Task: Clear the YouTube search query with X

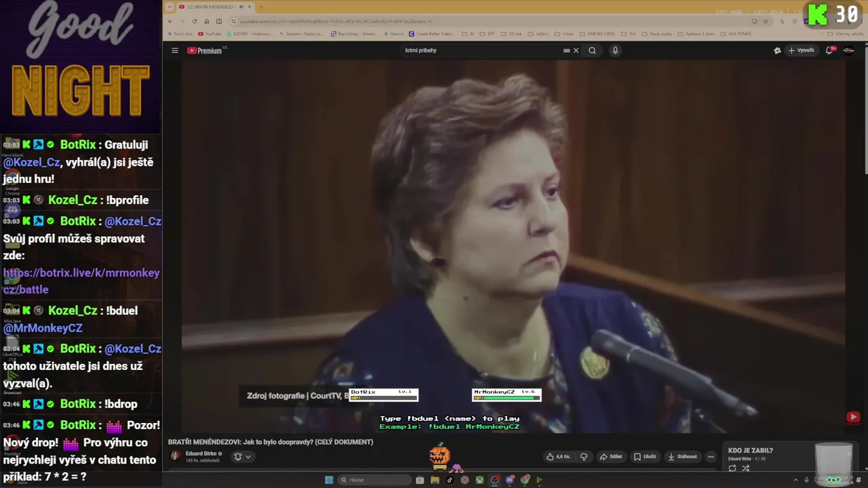Action: [x=576, y=50]
